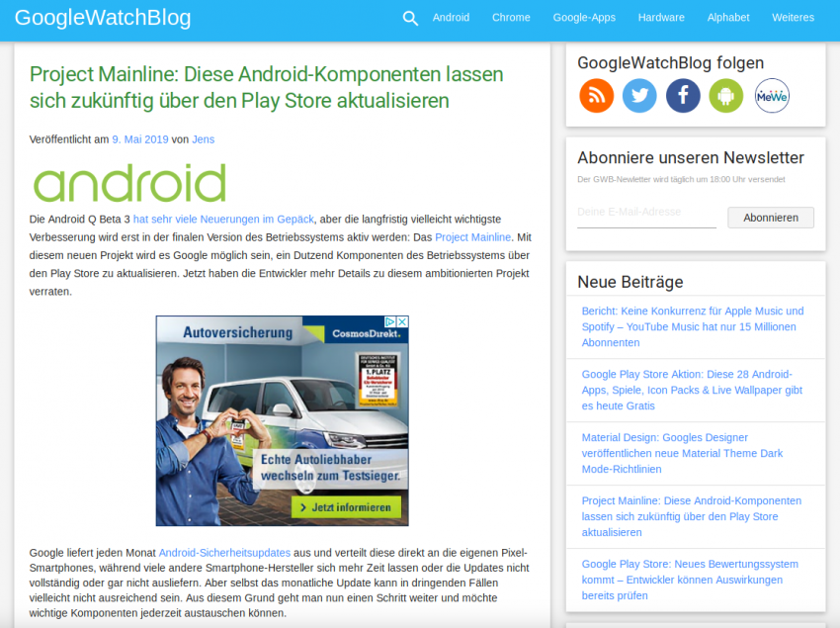Open the AdChoices triangle icon on the ad
The height and width of the screenshot is (628, 840).
pyautogui.click(x=390, y=321)
